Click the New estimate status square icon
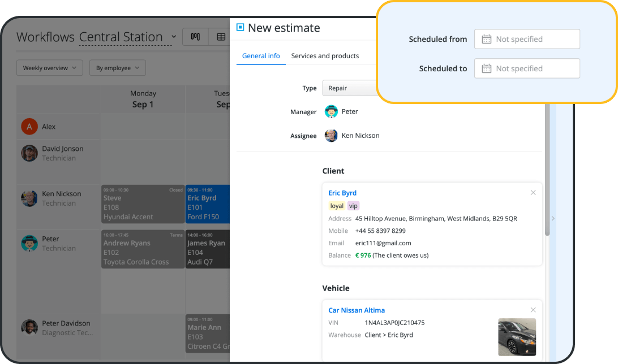 241,27
